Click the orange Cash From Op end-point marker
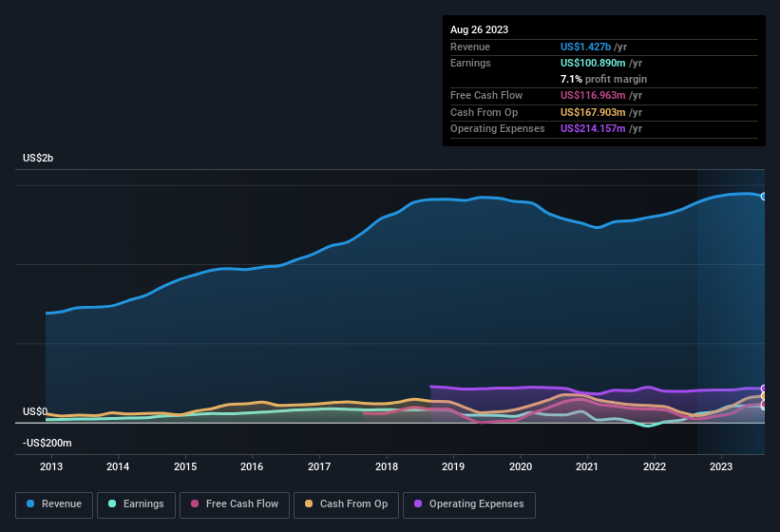 764,396
